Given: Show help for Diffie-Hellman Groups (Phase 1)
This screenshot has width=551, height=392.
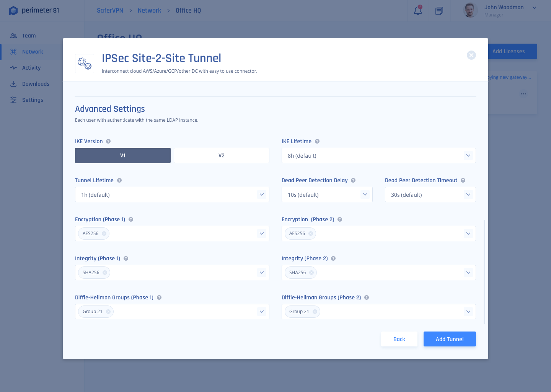Looking at the screenshot, I should [x=159, y=297].
